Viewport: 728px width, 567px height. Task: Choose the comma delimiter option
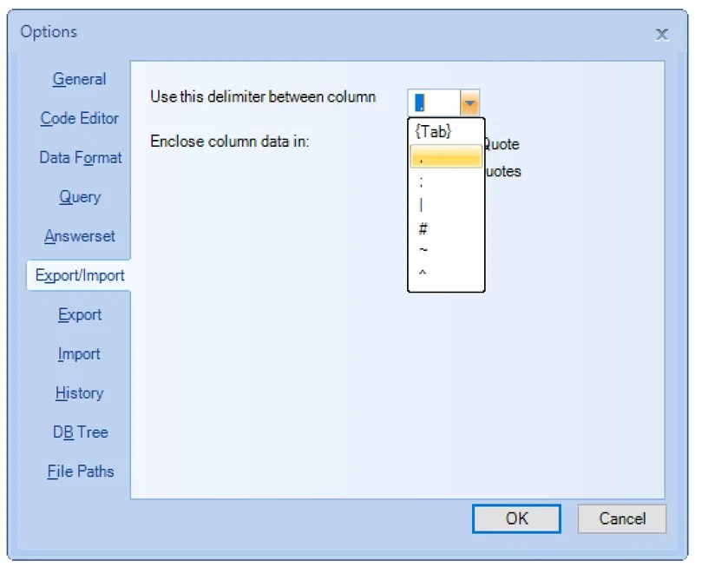444,155
